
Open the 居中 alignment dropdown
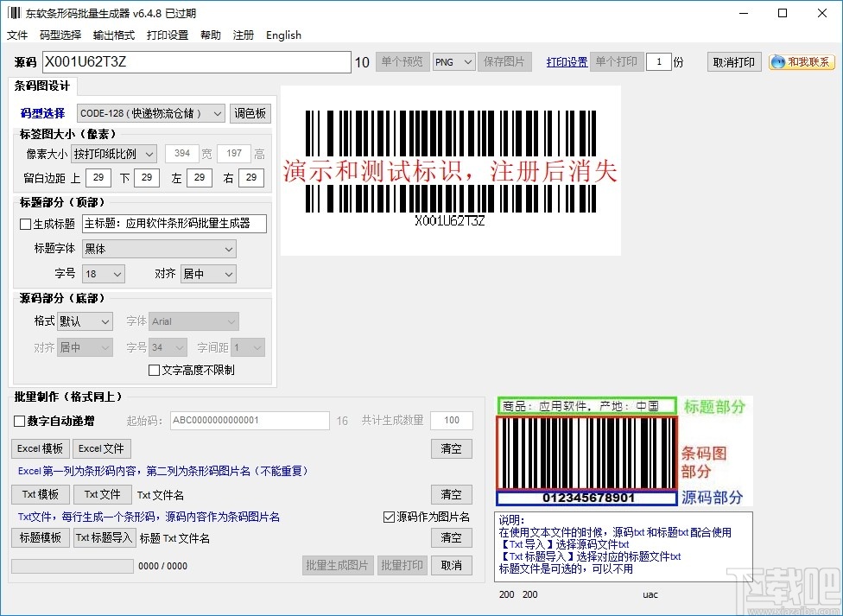(x=207, y=274)
